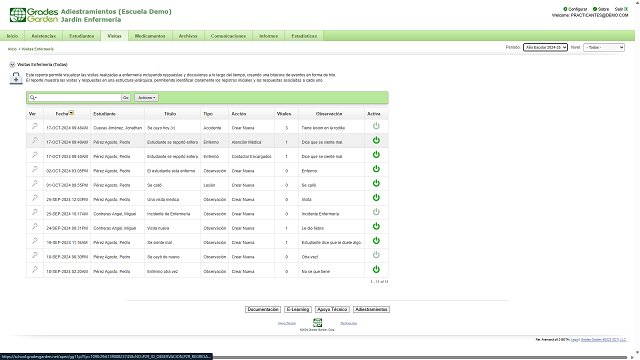Image resolution: width=640 pixels, height=360 pixels.
Task: Toggle Active for the Cuevas Jiménez row
Action: click(x=376, y=126)
